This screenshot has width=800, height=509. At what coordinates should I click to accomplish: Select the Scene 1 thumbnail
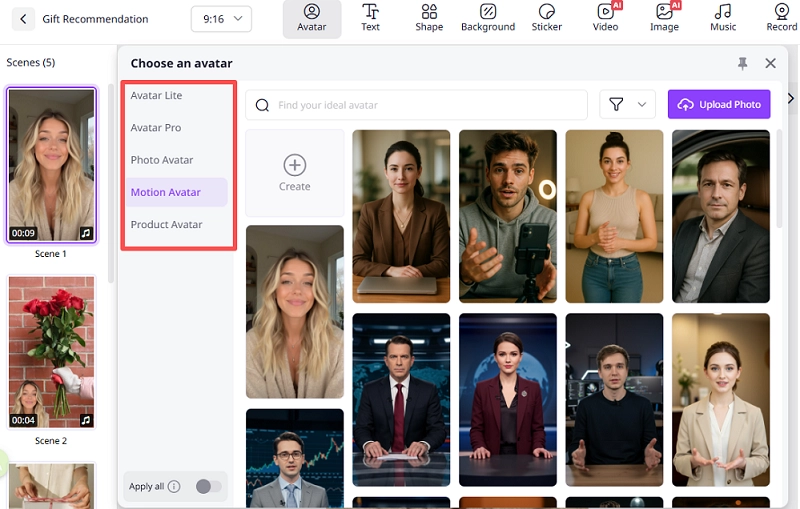pos(52,165)
